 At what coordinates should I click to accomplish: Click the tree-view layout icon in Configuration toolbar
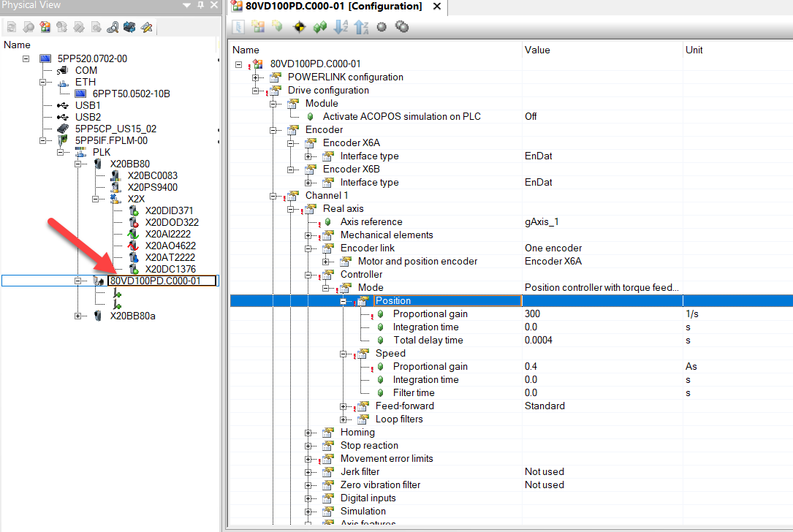click(x=238, y=27)
